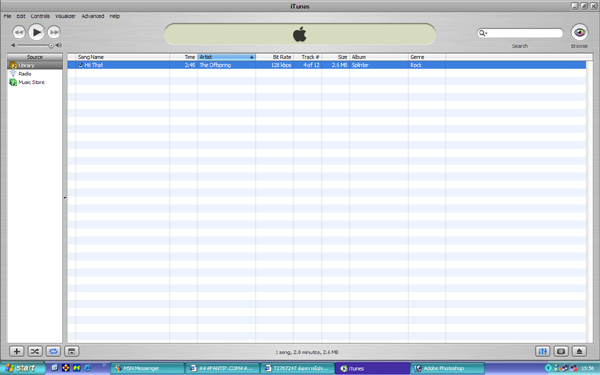The width and height of the screenshot is (600, 375).
Task: Open the File menu
Action: point(7,16)
